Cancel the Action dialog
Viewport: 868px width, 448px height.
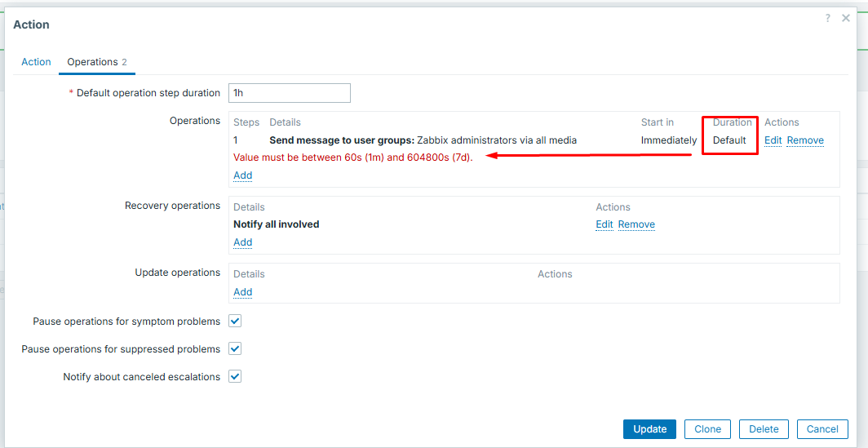point(822,429)
